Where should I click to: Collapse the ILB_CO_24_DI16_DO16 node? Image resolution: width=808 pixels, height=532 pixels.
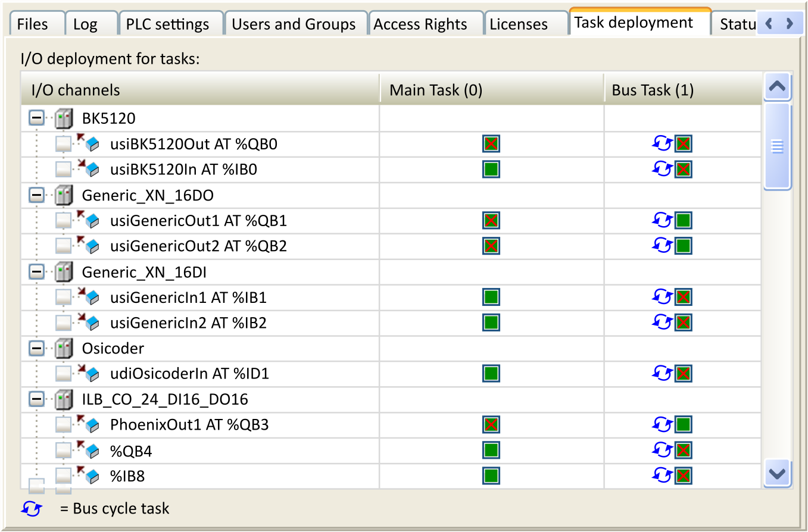pos(36,399)
